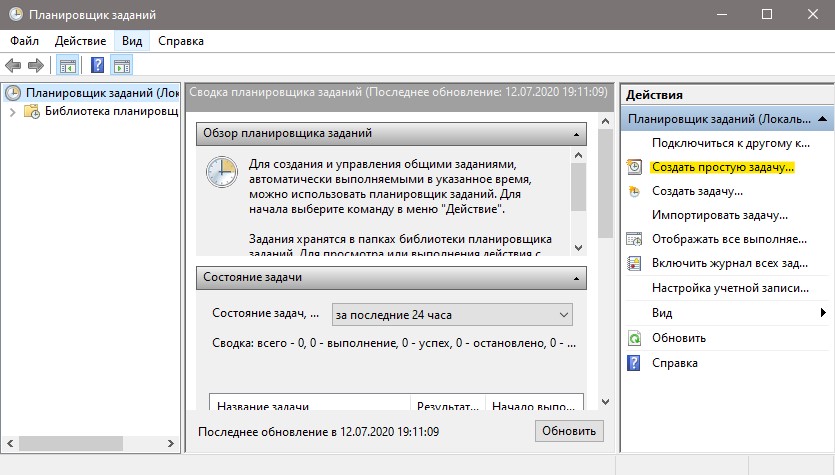This screenshot has height=475, width=835.
Task: Click the green Обновить icon in Actions
Action: click(x=634, y=338)
